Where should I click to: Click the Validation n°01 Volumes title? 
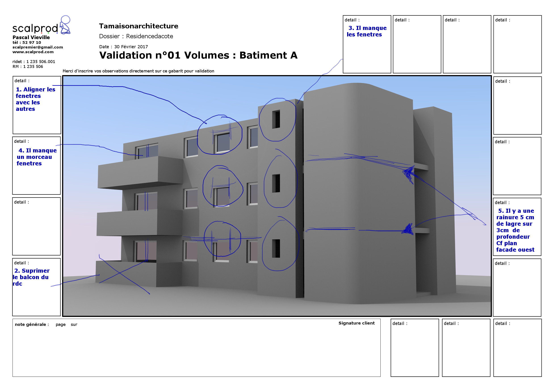198,55
